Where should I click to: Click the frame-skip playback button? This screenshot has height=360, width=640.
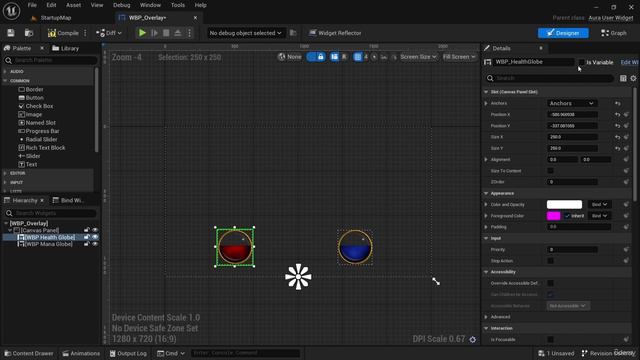154,33
